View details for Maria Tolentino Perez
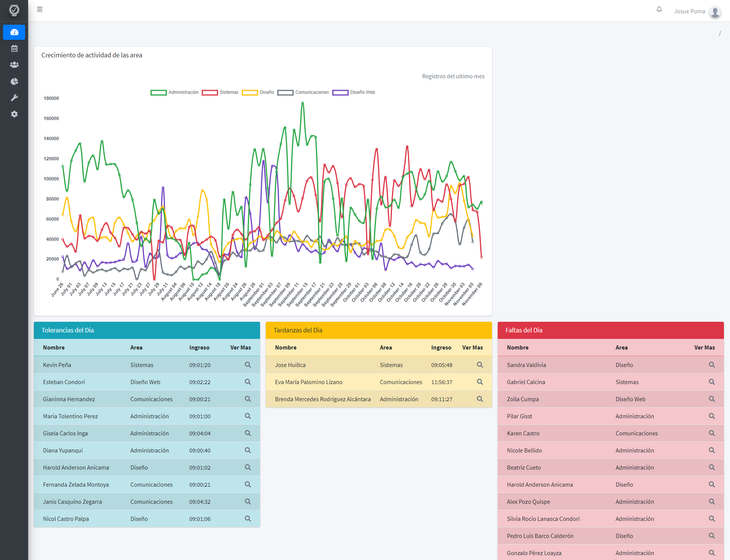Image resolution: width=730 pixels, height=560 pixels. tap(248, 416)
